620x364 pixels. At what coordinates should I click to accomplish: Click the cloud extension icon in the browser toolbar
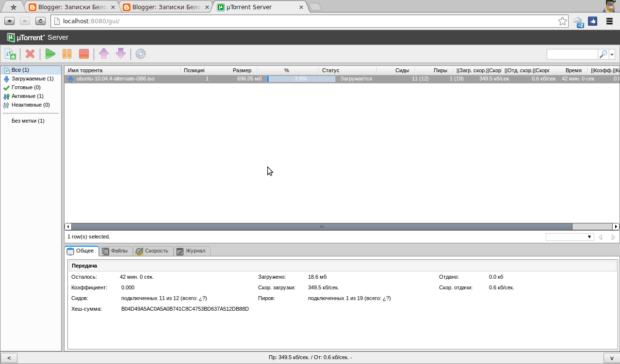pyautogui.click(x=578, y=21)
